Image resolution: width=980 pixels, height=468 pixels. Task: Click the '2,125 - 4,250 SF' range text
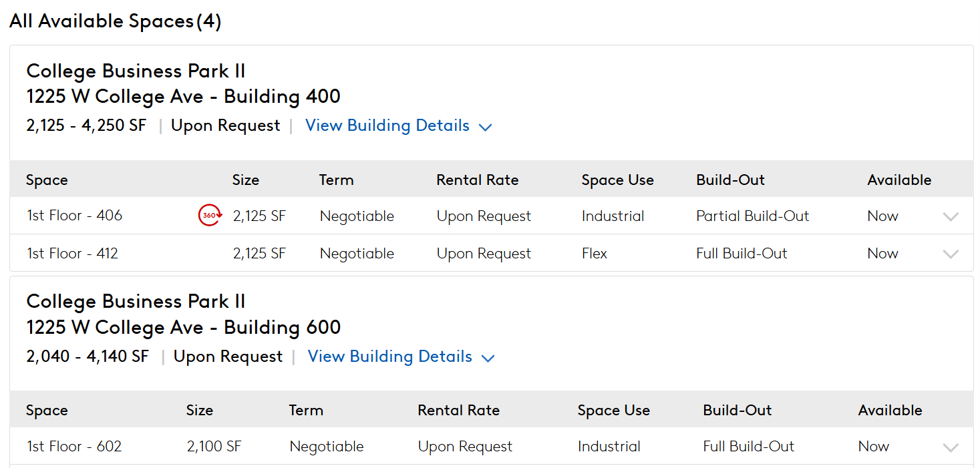click(86, 126)
